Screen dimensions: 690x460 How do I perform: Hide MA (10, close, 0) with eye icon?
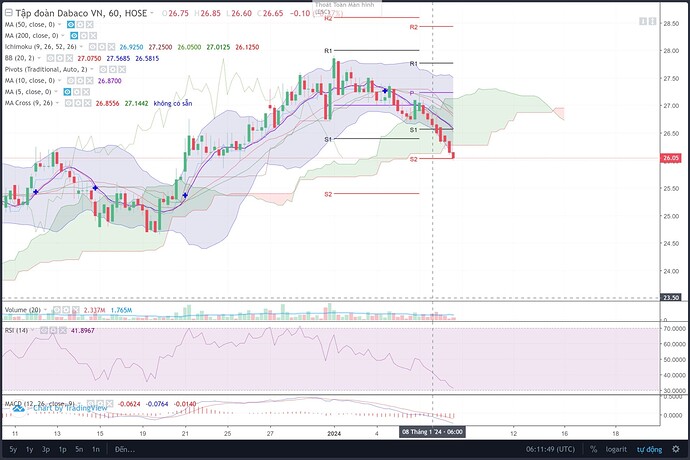point(71,81)
